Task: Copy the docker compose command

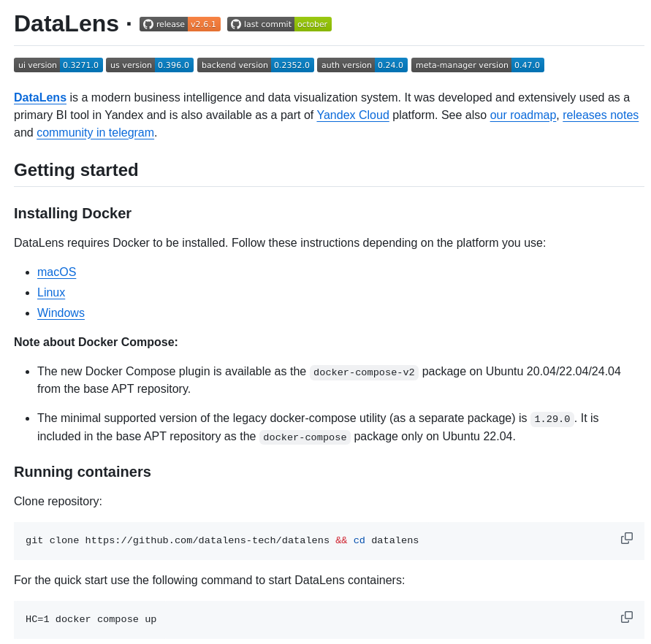Action: 626,616
